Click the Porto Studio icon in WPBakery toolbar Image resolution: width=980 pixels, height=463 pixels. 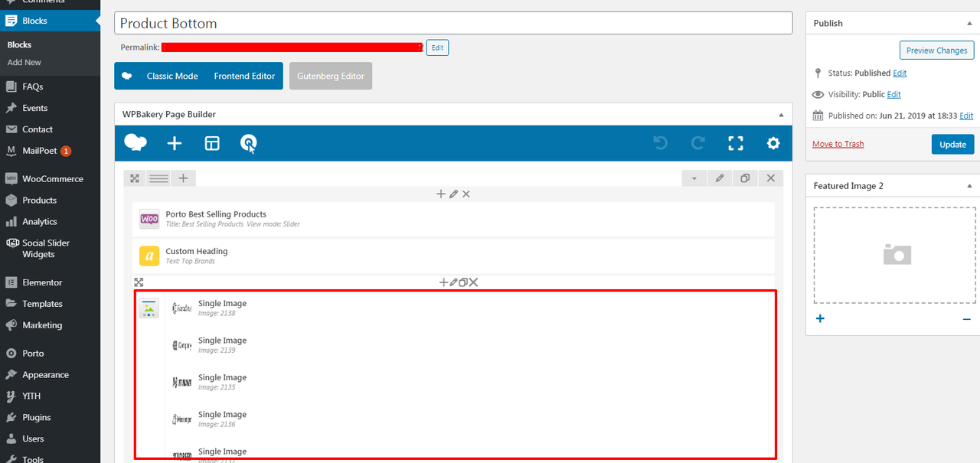tap(249, 143)
